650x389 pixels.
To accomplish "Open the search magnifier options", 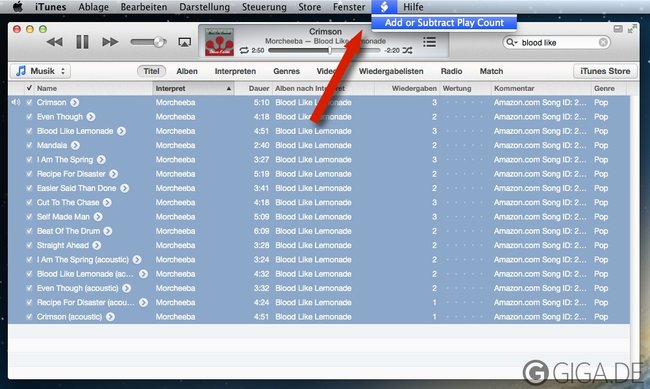I will pos(512,42).
